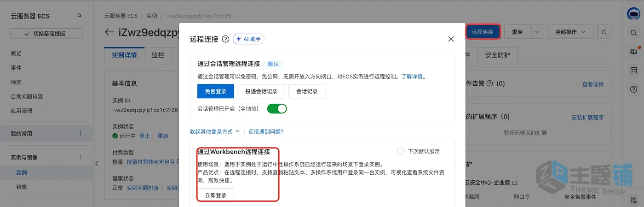The height and width of the screenshot is (207, 644).
Task: Open the checklist icon in right toolbar
Action: point(634,70)
